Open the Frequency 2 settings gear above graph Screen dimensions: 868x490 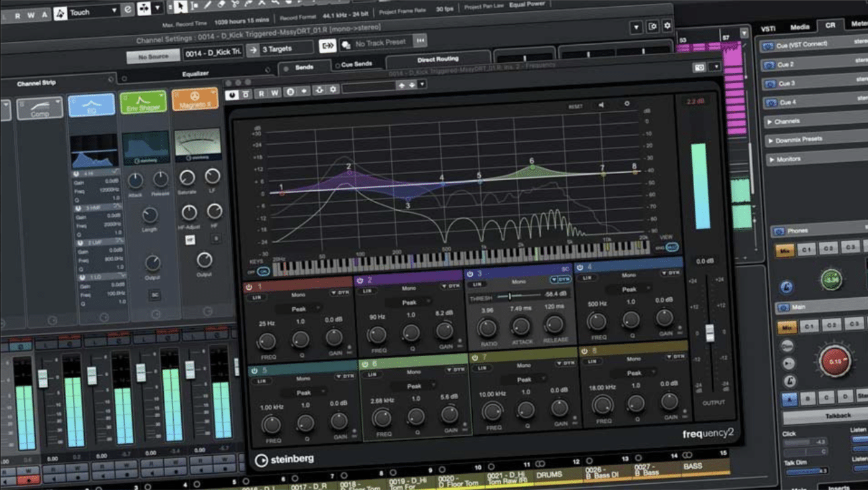627,104
